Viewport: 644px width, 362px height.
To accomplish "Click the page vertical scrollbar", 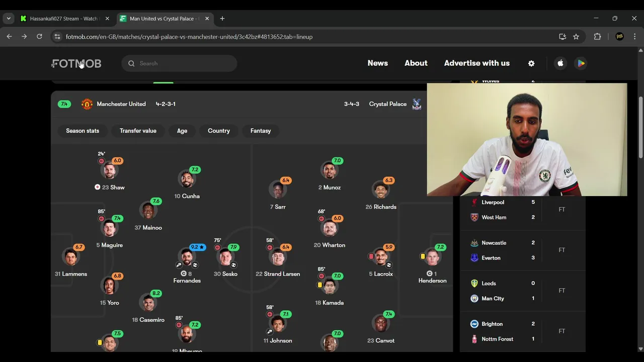I will (x=640, y=128).
